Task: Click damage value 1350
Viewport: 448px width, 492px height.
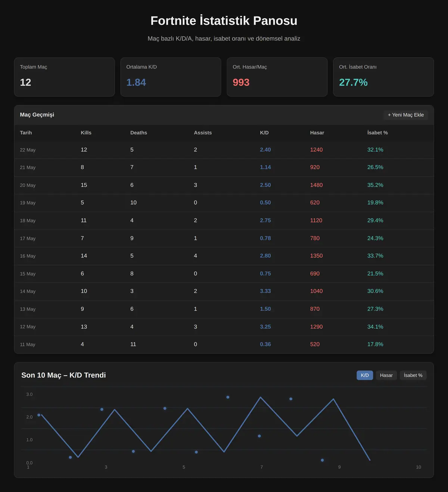Action: [x=316, y=256]
